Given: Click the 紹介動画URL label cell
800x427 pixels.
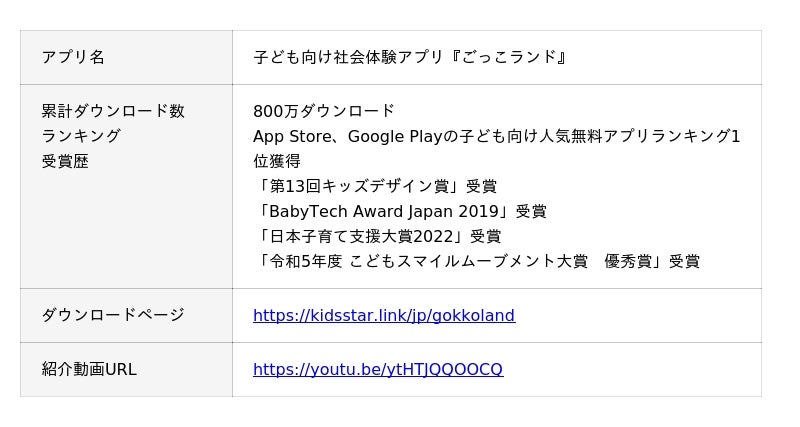Looking at the screenshot, I should 89,370.
